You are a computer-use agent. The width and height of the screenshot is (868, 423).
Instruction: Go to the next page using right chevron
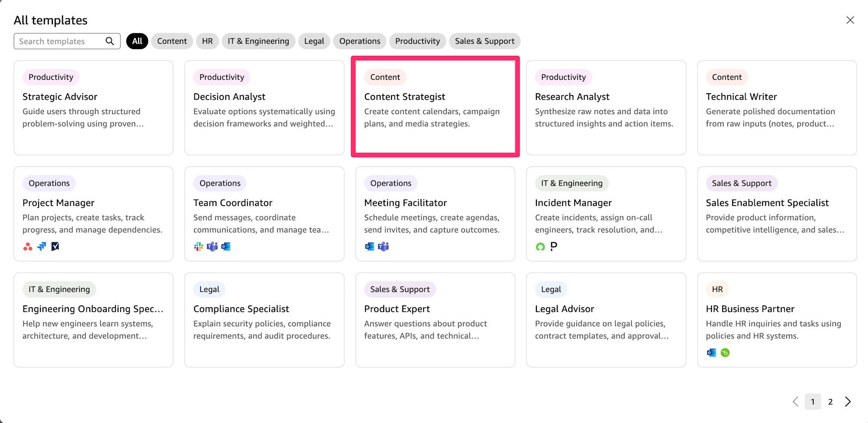click(848, 402)
